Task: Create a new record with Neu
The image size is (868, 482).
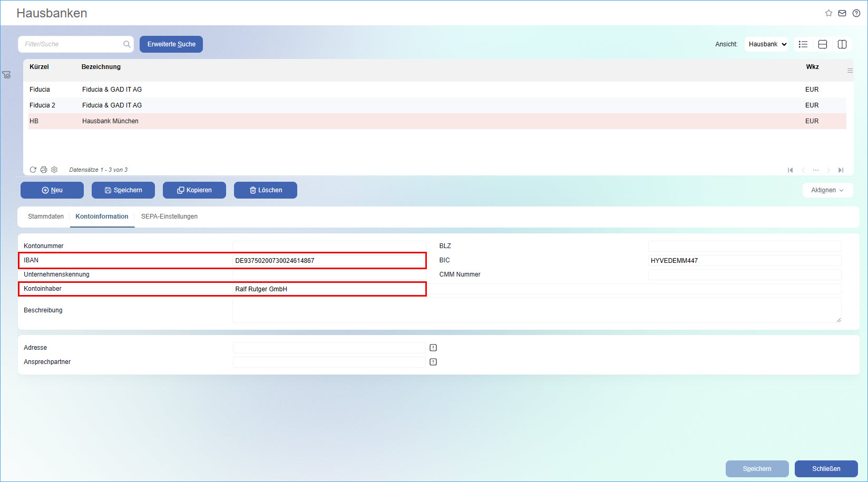Action: point(52,190)
